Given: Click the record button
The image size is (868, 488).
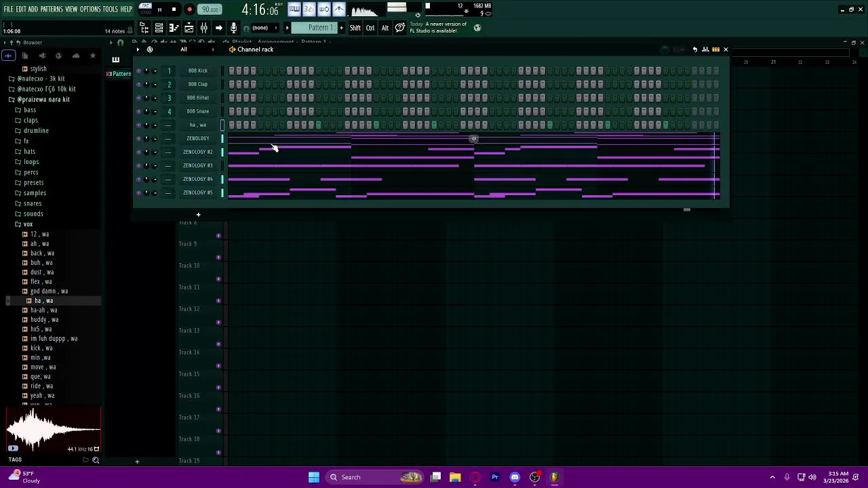Looking at the screenshot, I should pyautogui.click(x=189, y=9).
